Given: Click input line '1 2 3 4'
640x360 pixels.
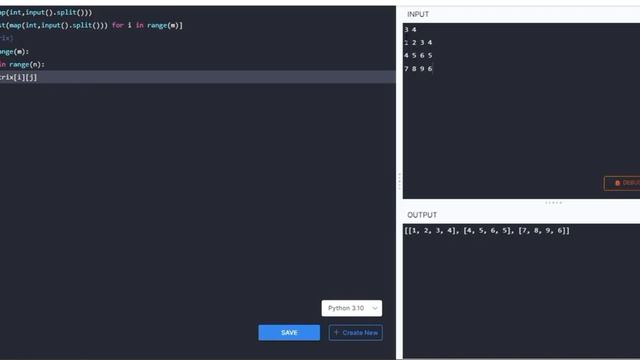Looking at the screenshot, I should pos(418,42).
